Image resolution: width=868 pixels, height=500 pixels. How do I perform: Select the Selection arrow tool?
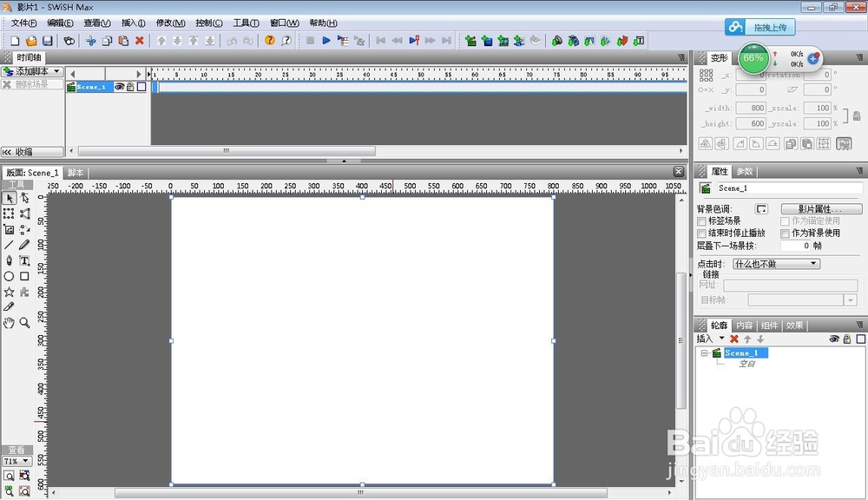point(10,198)
